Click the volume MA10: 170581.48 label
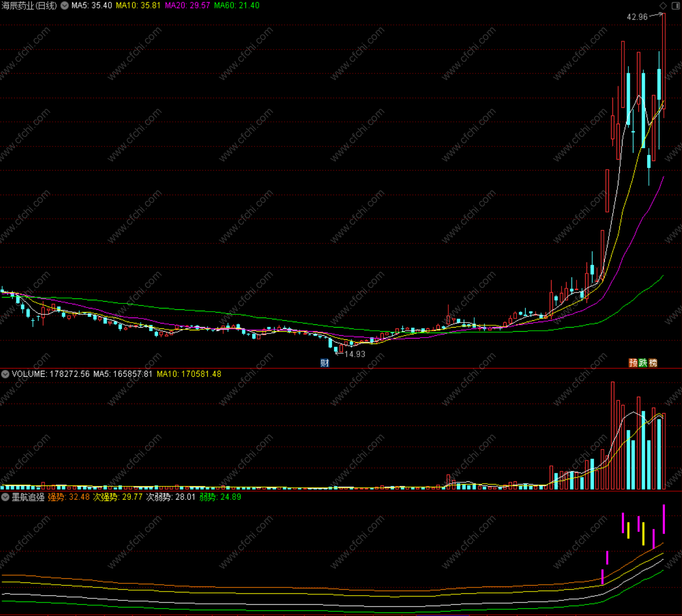The width and height of the screenshot is (682, 616). point(189,374)
